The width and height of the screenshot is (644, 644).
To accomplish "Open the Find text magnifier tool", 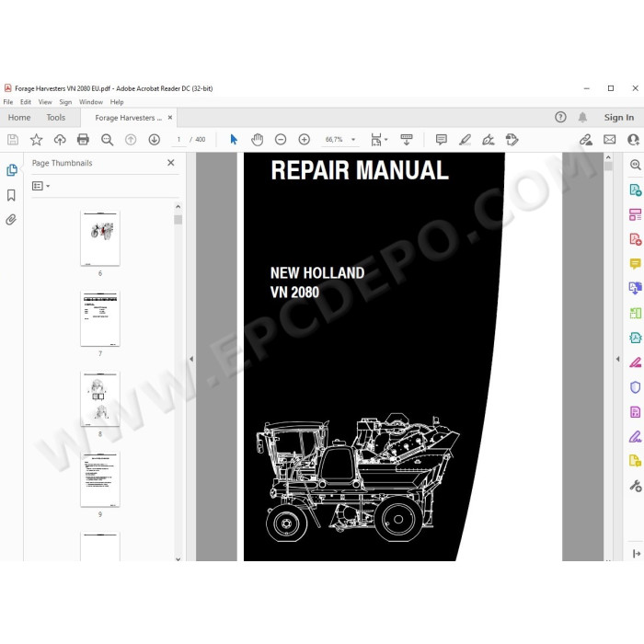I will tap(107, 140).
